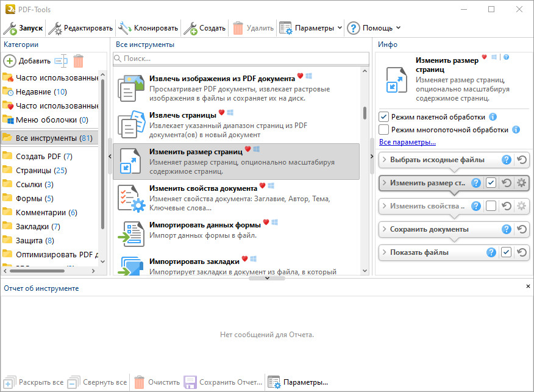
Task: Toggle the Показать файлы step checkbox
Action: pyautogui.click(x=507, y=252)
